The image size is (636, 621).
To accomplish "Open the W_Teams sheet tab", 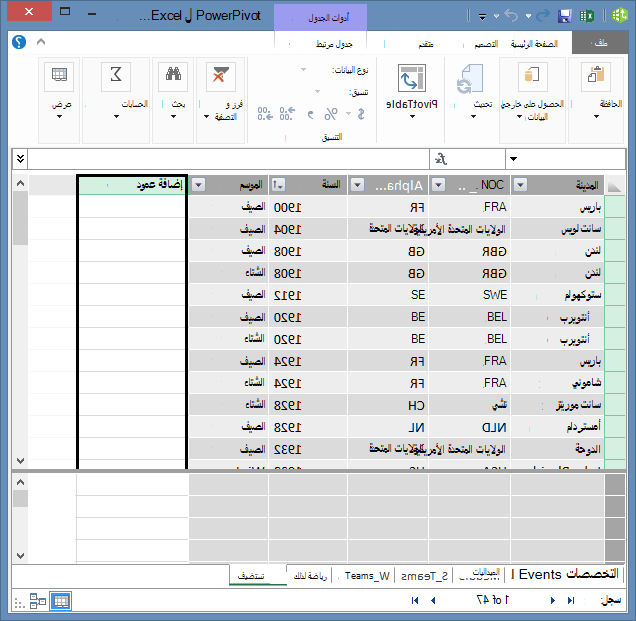I will coord(367,576).
